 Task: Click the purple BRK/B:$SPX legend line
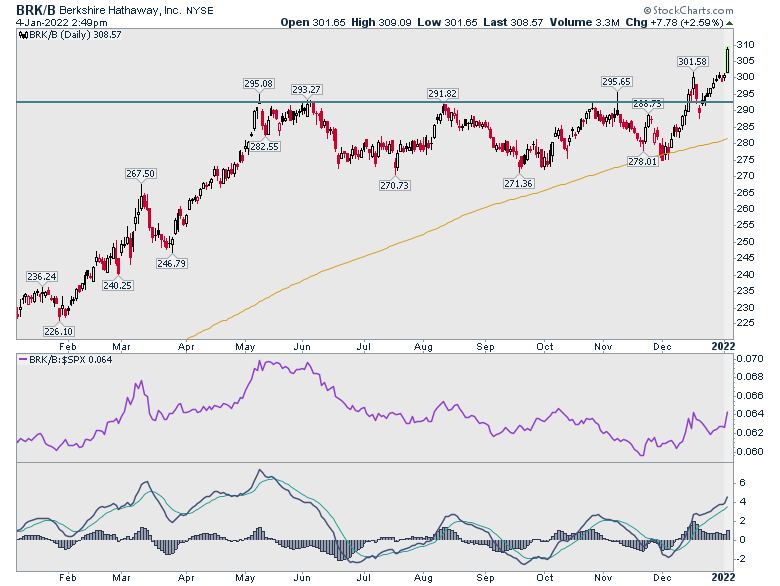23,359
